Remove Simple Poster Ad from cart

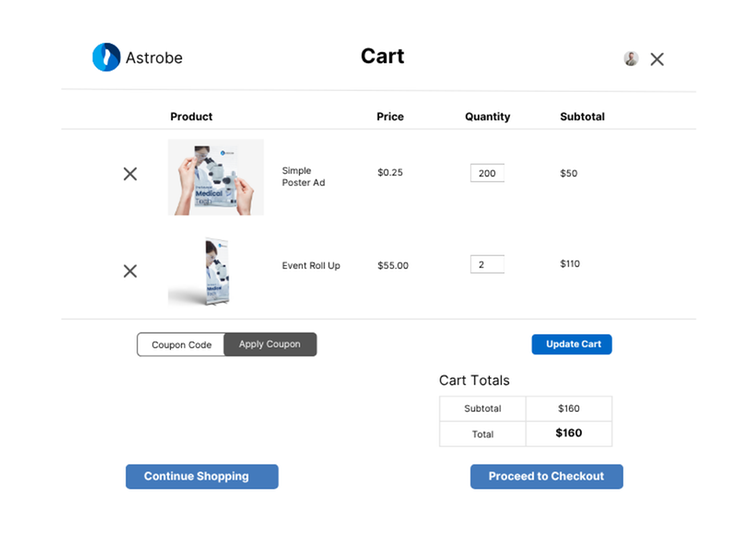[x=130, y=174]
